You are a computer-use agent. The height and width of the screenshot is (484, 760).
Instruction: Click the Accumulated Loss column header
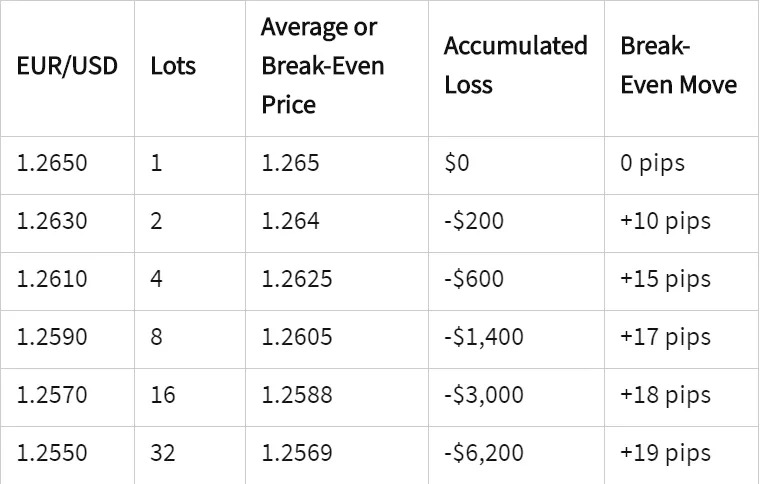point(515,66)
